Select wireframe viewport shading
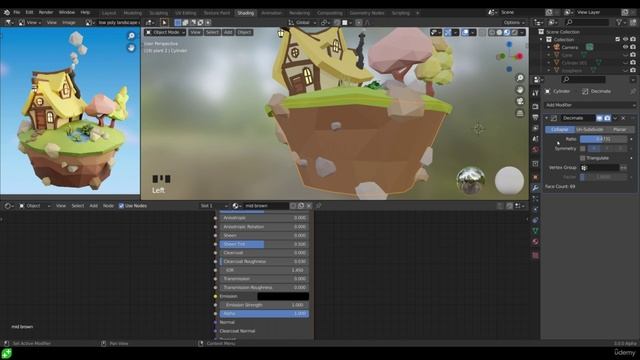Viewport: 640px width, 360px height. click(492, 32)
